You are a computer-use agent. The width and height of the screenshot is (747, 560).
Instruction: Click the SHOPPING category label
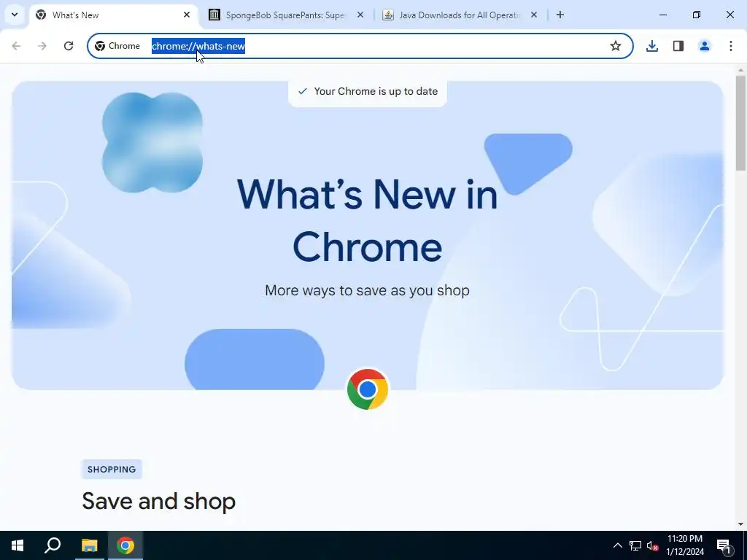point(112,469)
